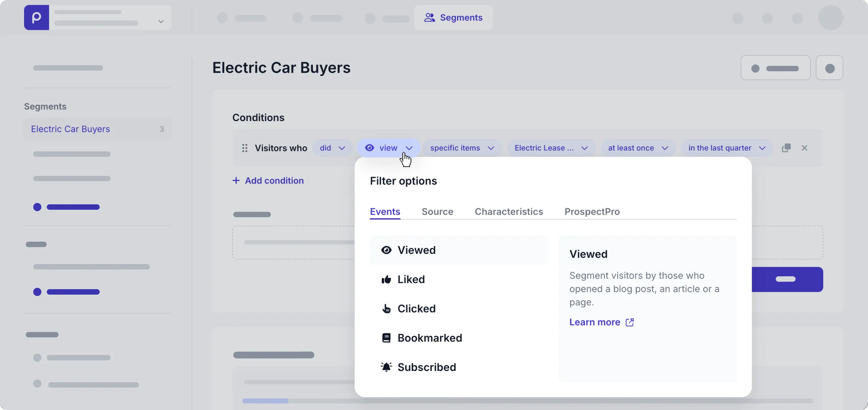Remove the condition with X icon

805,148
